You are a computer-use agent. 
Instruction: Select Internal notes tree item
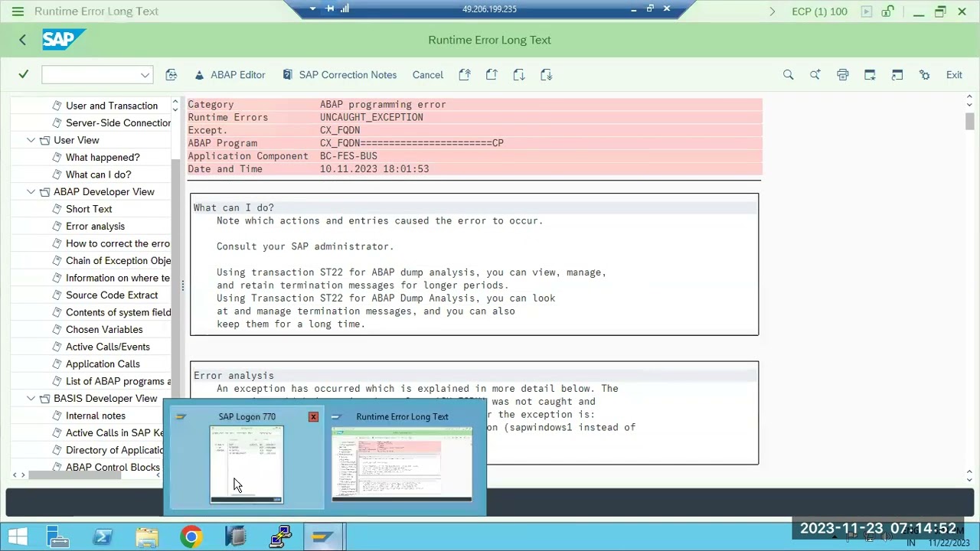pos(96,416)
